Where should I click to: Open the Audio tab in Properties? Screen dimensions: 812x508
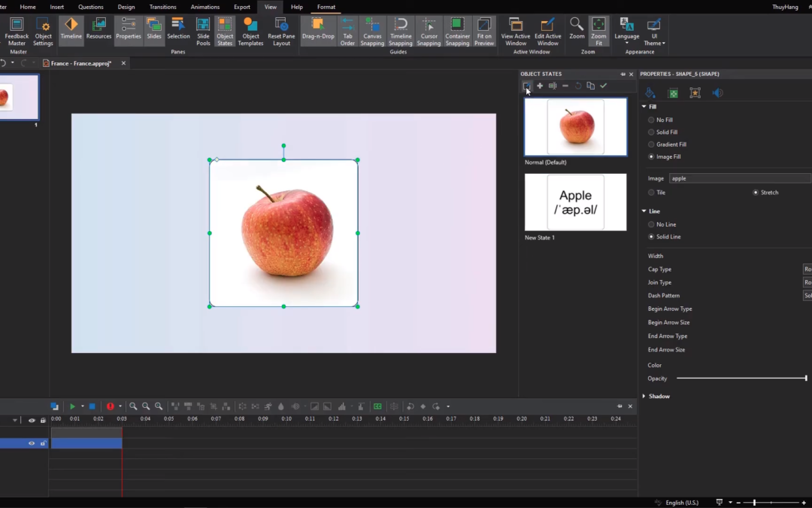[x=717, y=93]
